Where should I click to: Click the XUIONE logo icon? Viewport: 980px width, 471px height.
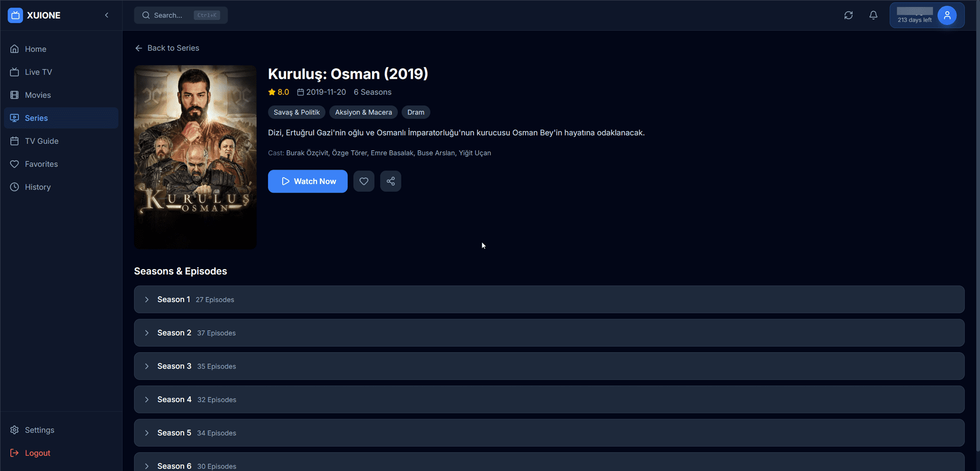[15, 15]
